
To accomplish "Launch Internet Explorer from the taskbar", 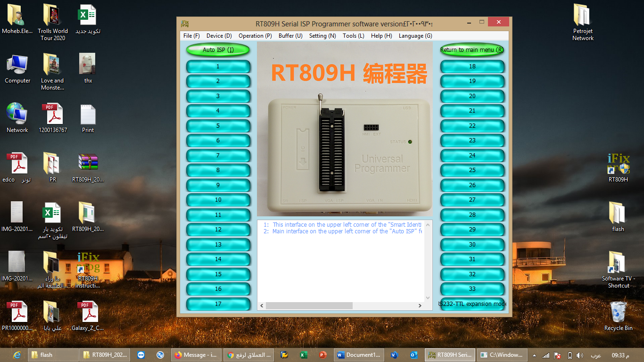I will pos(17,355).
